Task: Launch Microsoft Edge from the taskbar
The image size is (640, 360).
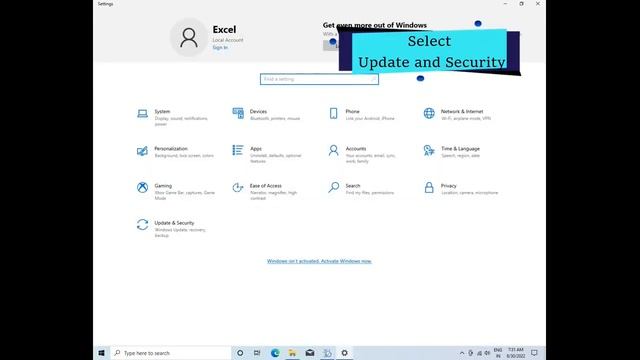Action: point(275,353)
